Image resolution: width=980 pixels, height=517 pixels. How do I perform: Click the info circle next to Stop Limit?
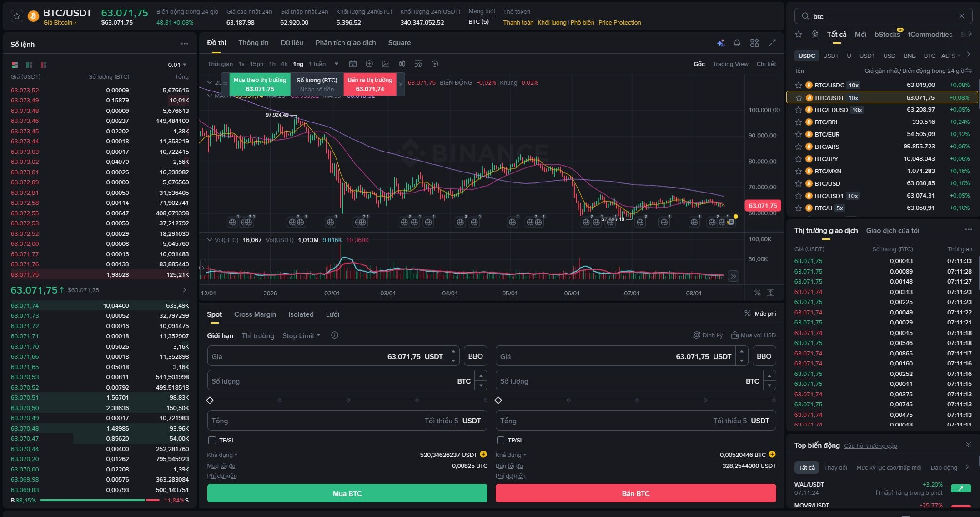tap(335, 335)
